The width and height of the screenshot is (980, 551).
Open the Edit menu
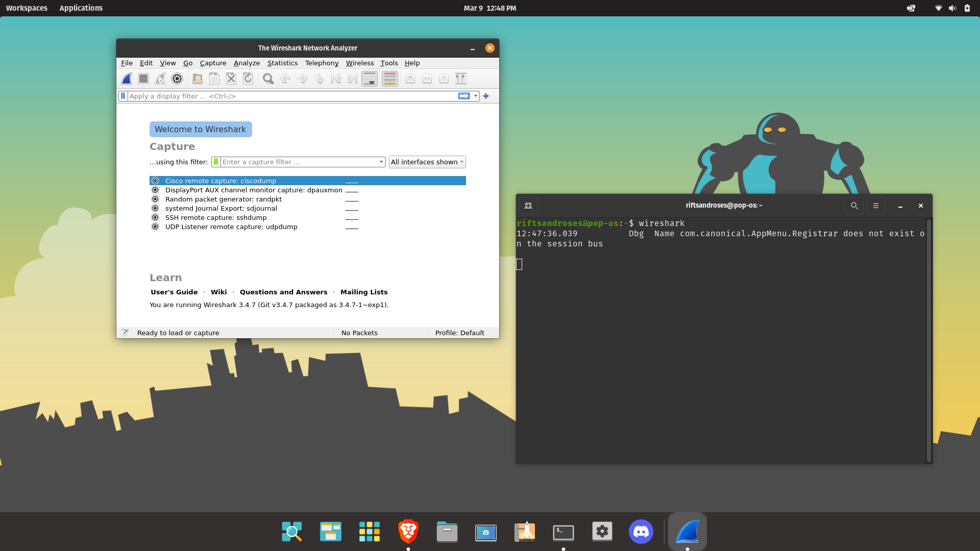[146, 63]
